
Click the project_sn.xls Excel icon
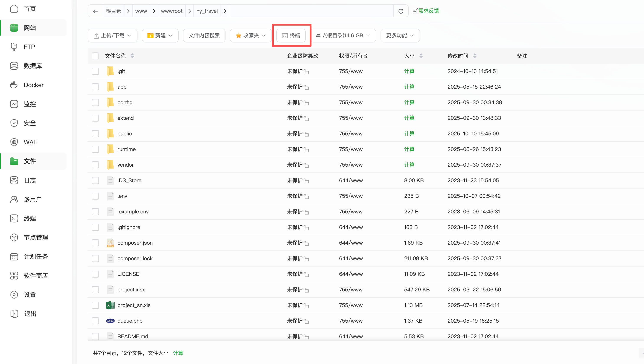pyautogui.click(x=110, y=305)
